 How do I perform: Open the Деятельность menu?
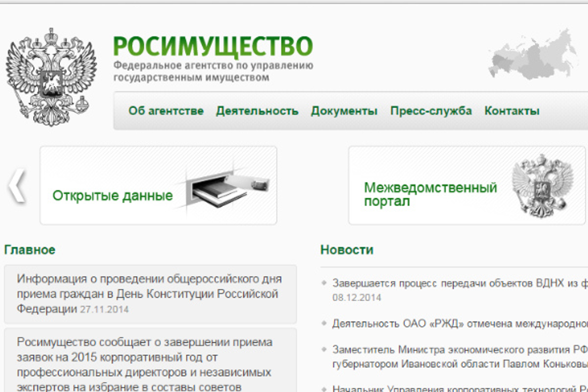[x=257, y=111]
